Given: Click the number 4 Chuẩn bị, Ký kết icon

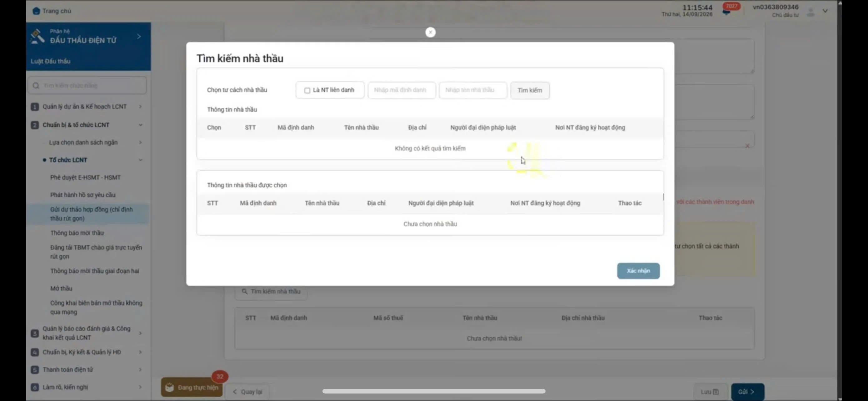Looking at the screenshot, I should 35,352.
